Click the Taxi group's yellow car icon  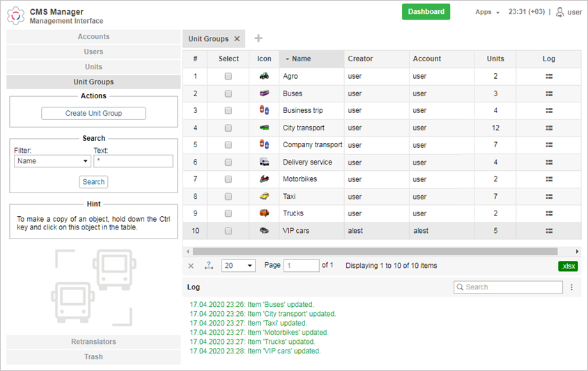point(264,196)
